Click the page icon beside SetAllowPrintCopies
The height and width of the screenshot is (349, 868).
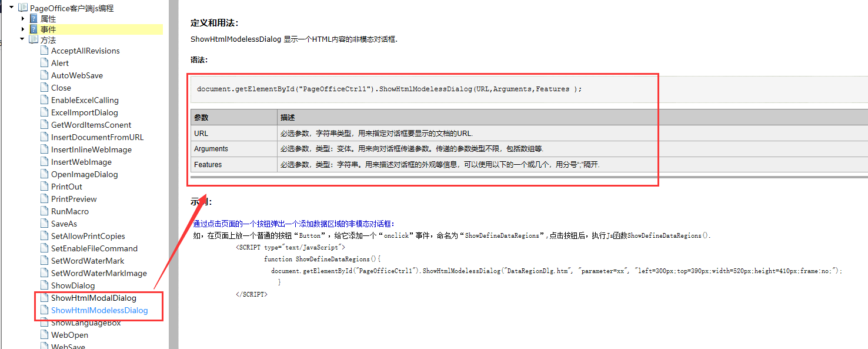[x=44, y=236]
